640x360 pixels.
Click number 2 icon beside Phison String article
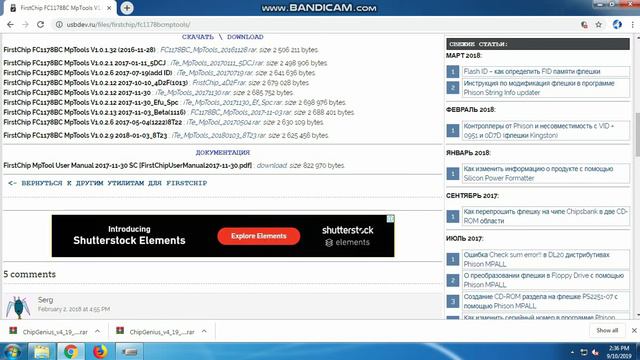453,88
